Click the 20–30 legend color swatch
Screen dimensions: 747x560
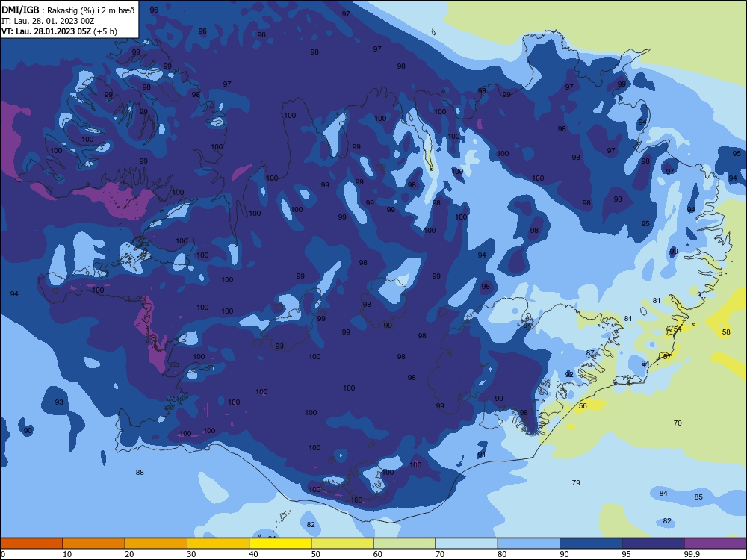click(x=156, y=544)
